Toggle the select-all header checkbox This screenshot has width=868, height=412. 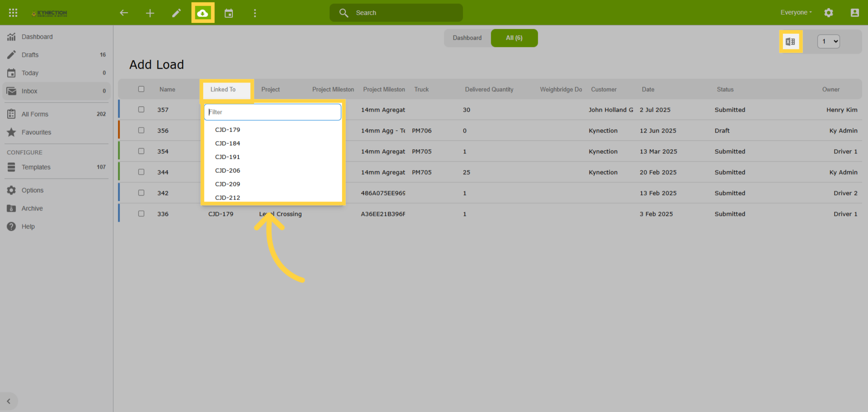click(x=141, y=89)
